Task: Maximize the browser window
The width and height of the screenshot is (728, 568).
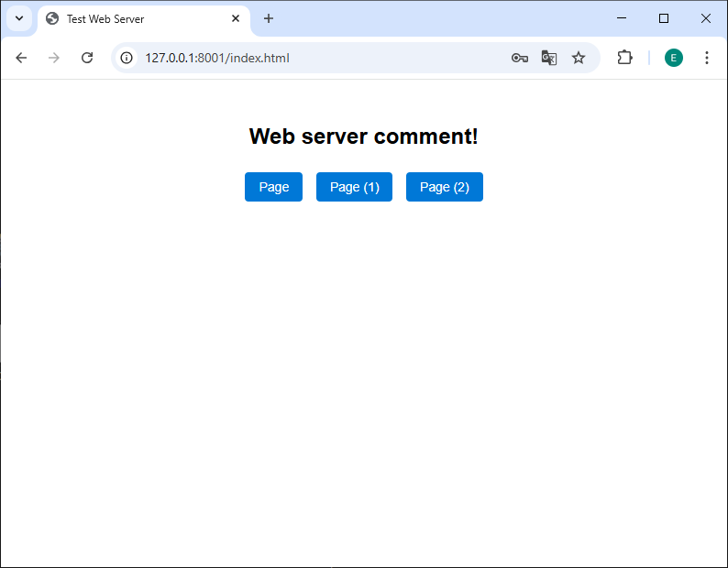Action: 664,18
